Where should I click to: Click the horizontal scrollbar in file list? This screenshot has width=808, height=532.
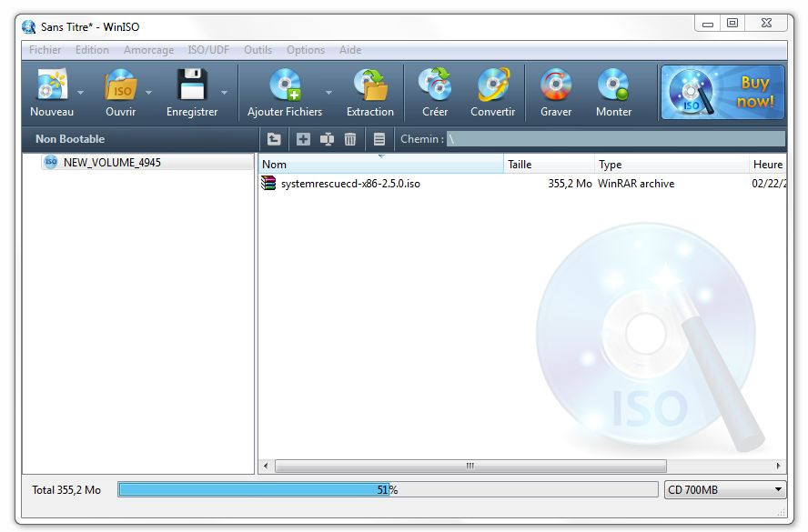click(470, 467)
